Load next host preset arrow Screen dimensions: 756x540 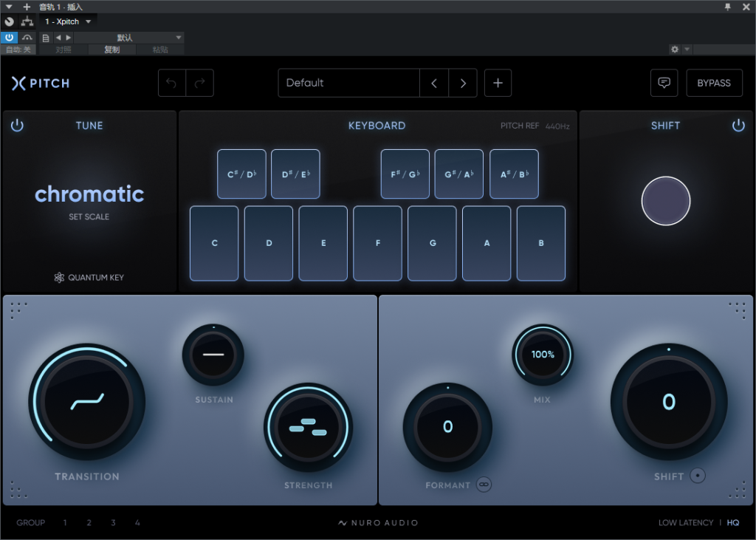[69, 38]
